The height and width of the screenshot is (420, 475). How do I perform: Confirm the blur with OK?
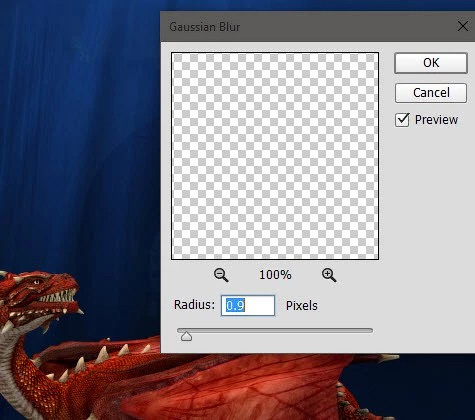tap(431, 63)
